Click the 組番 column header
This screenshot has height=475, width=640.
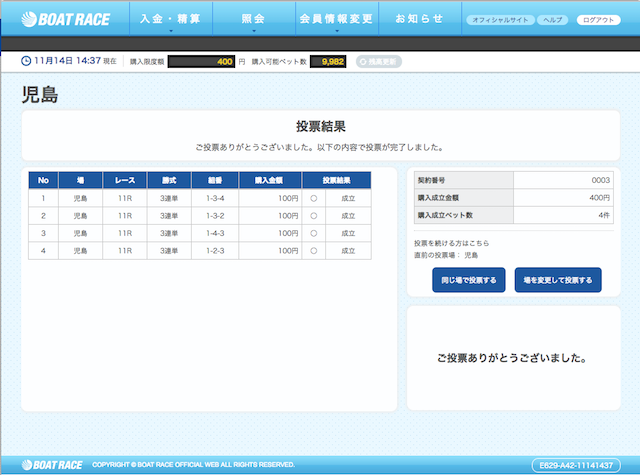[215, 180]
